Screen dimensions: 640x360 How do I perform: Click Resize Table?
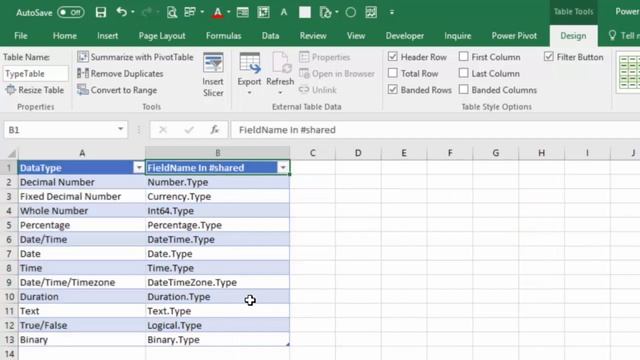tap(35, 90)
